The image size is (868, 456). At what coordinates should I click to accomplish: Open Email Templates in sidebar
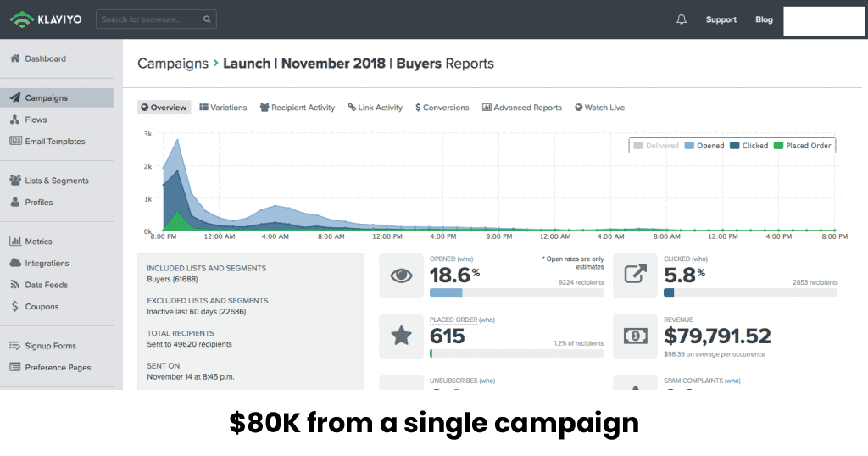pyautogui.click(x=57, y=141)
